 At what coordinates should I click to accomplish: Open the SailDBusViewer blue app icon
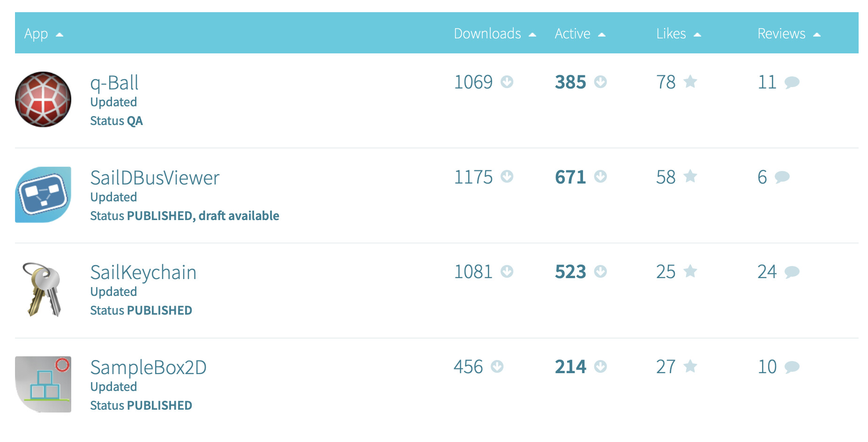point(43,194)
